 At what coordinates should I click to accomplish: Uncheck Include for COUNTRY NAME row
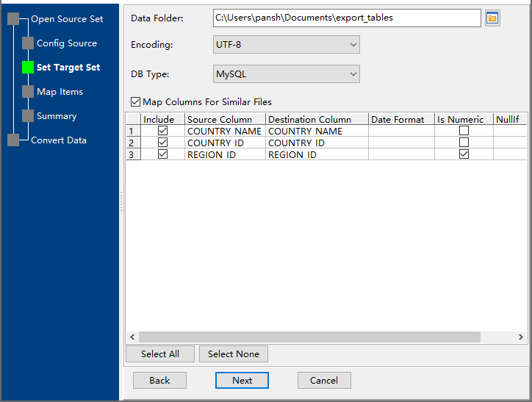coord(163,131)
